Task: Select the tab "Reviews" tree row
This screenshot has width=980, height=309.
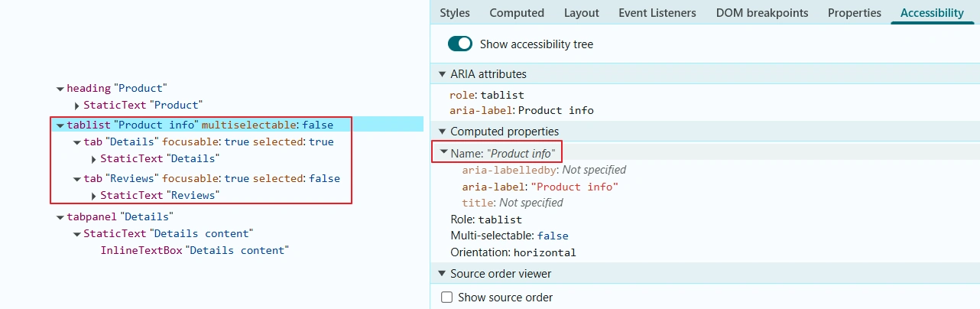Action: (x=212, y=178)
